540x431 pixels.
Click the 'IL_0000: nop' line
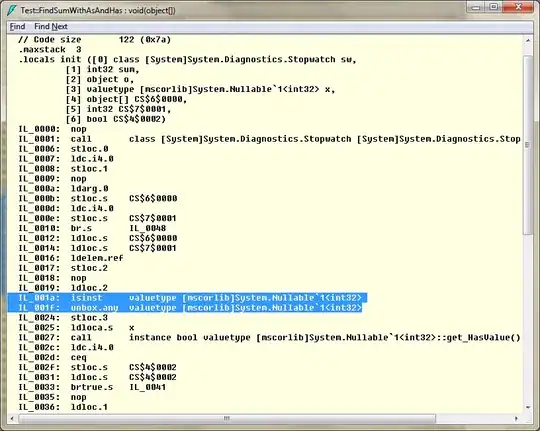pyautogui.click(x=52, y=129)
